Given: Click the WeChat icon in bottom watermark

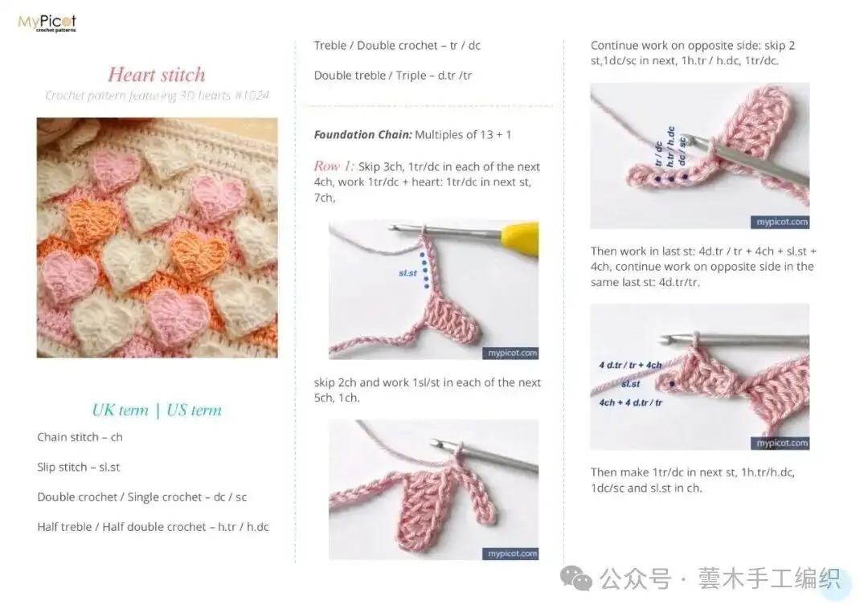Looking at the screenshot, I should point(575,578).
